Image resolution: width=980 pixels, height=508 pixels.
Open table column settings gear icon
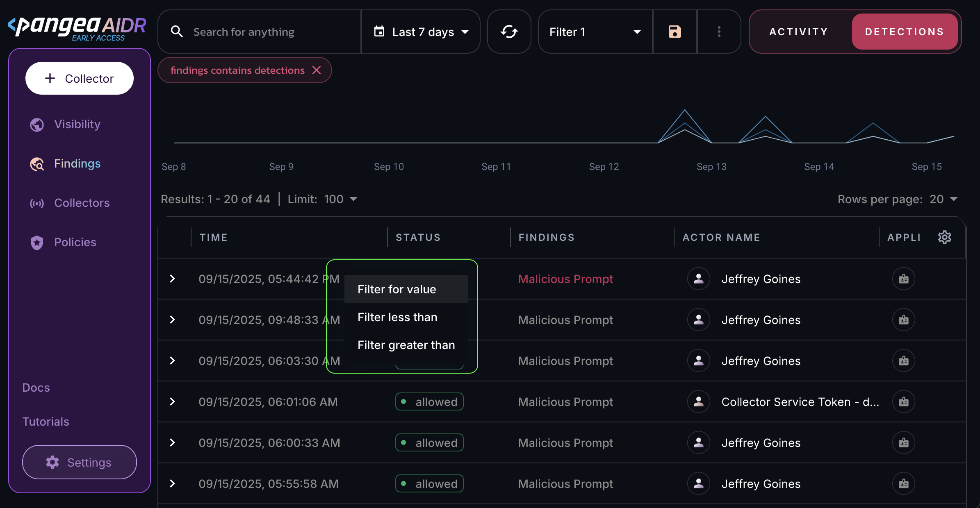tap(944, 237)
